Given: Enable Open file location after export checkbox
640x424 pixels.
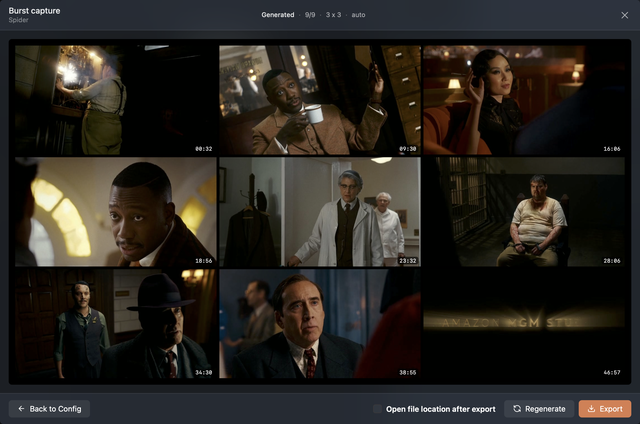Looking at the screenshot, I should pyautogui.click(x=378, y=408).
